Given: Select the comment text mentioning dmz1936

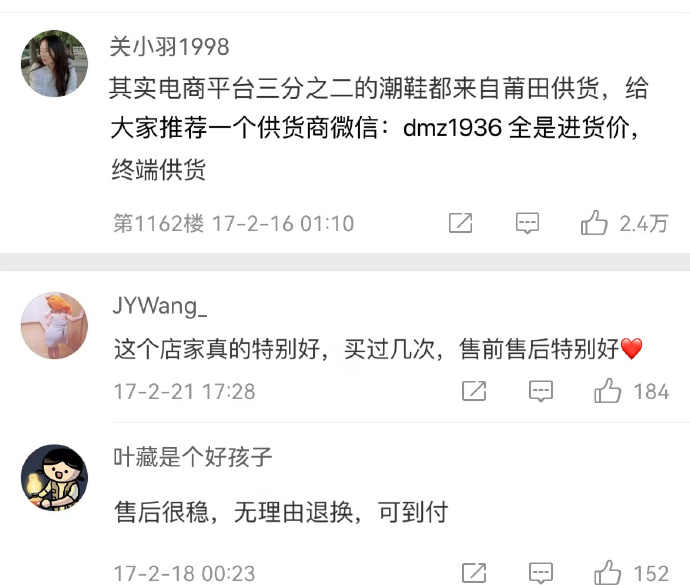Looking at the screenshot, I should [x=378, y=129].
